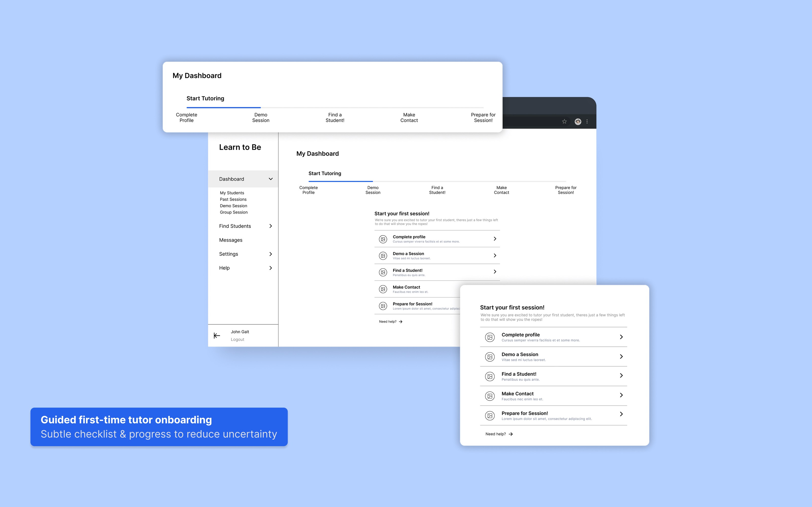Click the bookmark star icon in browser bar
The width and height of the screenshot is (812, 507).
564,121
